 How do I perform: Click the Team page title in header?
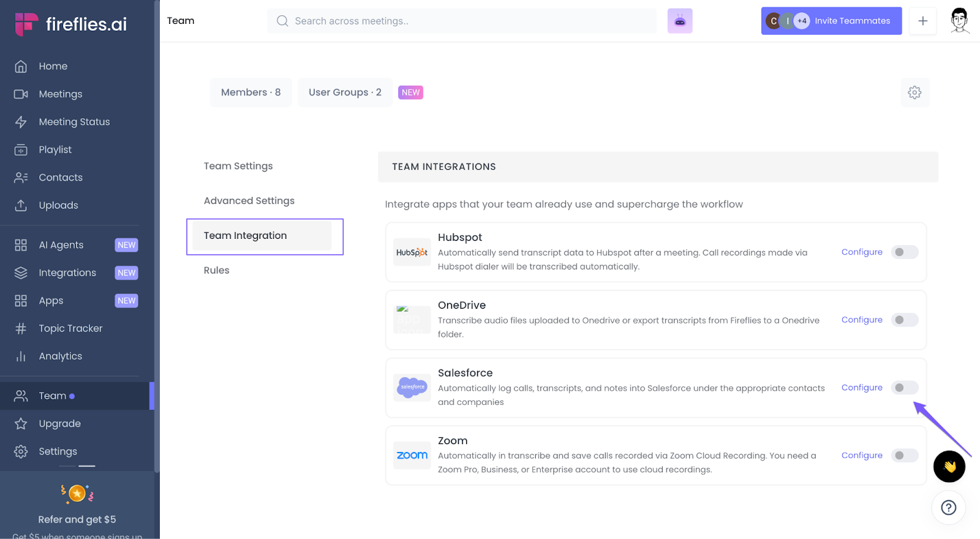181,21
